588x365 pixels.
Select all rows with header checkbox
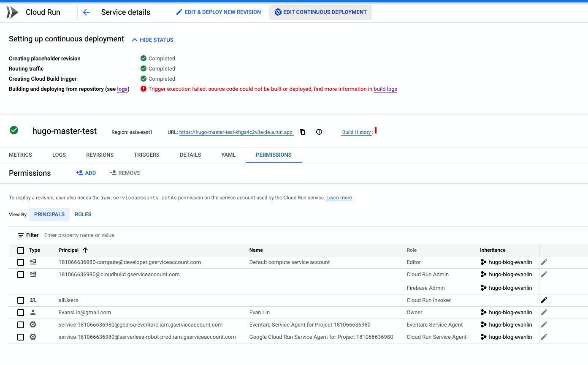(21, 251)
